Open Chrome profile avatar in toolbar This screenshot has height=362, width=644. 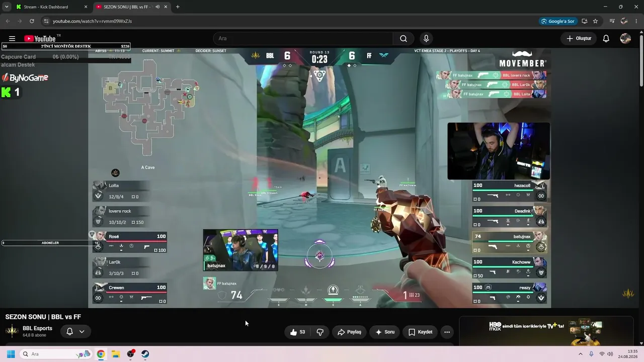tap(624, 21)
